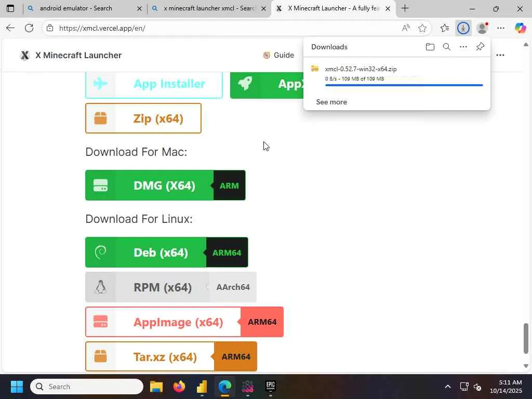Choose the ARM64 AppImage build
The height and width of the screenshot is (399, 532).
262,322
